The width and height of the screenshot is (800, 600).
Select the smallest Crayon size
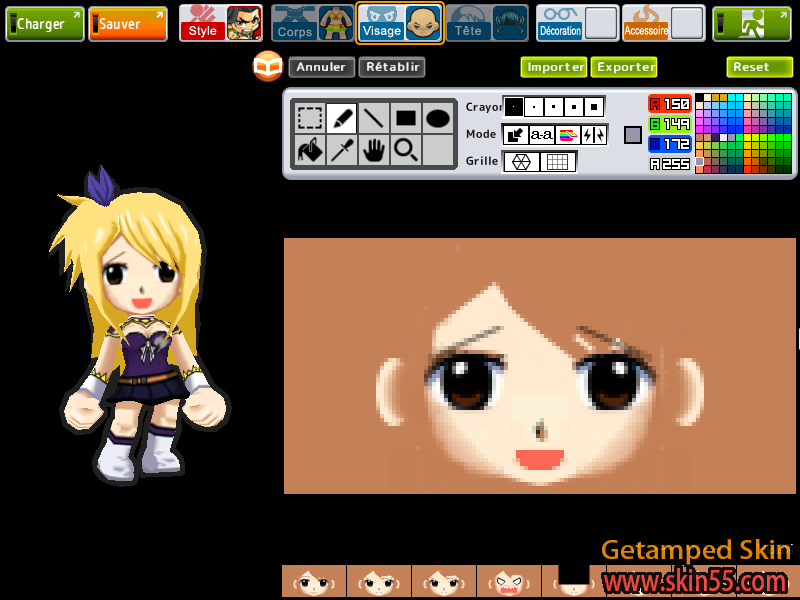point(513,107)
